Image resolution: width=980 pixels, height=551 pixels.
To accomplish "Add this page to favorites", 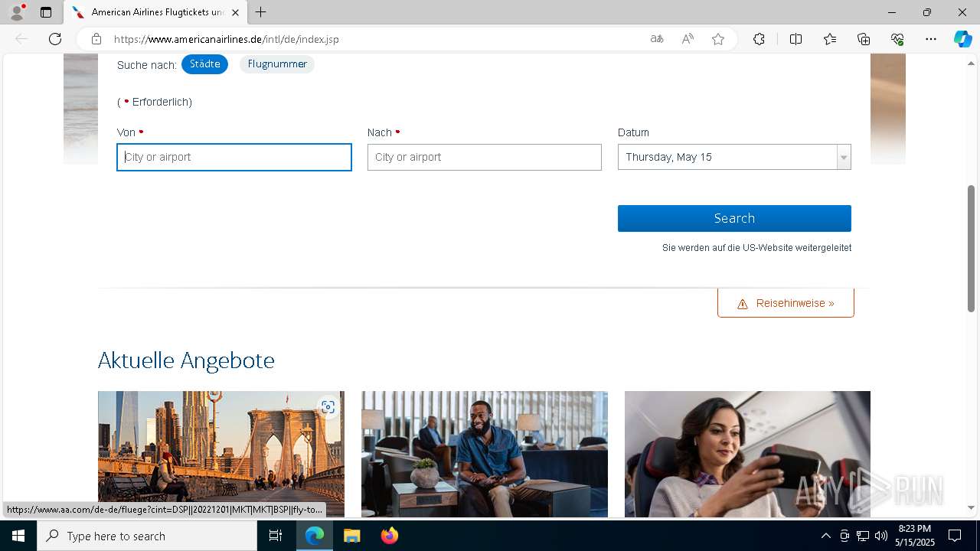I will tap(718, 39).
